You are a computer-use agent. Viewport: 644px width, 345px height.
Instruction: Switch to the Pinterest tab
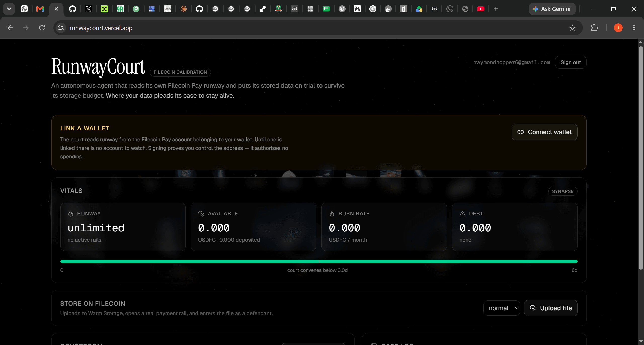pyautogui.click(x=342, y=9)
